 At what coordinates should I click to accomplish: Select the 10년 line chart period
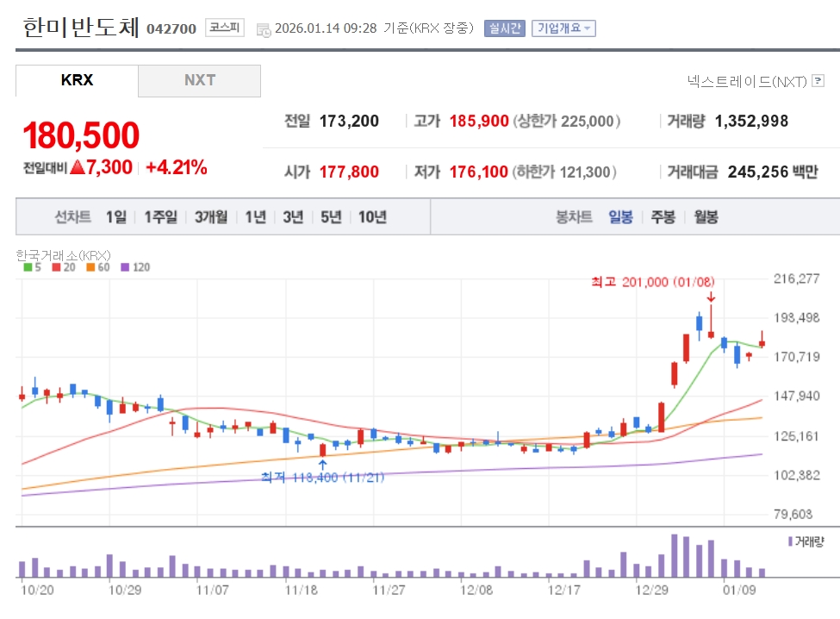click(x=372, y=217)
